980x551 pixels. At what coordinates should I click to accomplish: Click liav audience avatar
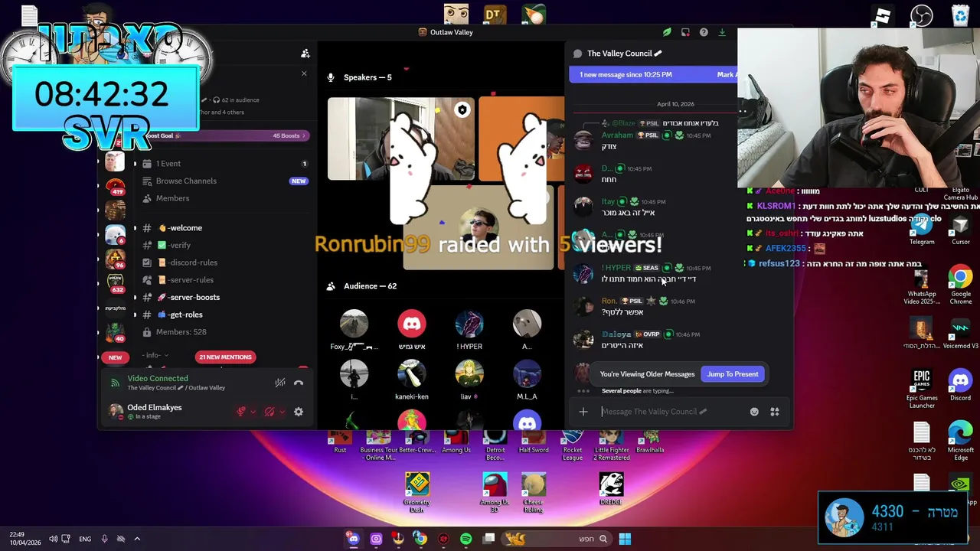tap(469, 374)
